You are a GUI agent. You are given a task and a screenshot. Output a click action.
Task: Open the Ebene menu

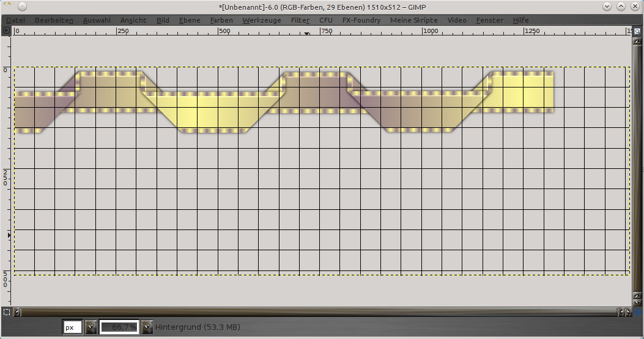click(190, 20)
